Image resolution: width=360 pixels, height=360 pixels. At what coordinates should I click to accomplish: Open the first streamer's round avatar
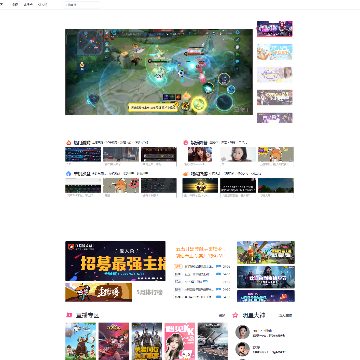coord(242,332)
